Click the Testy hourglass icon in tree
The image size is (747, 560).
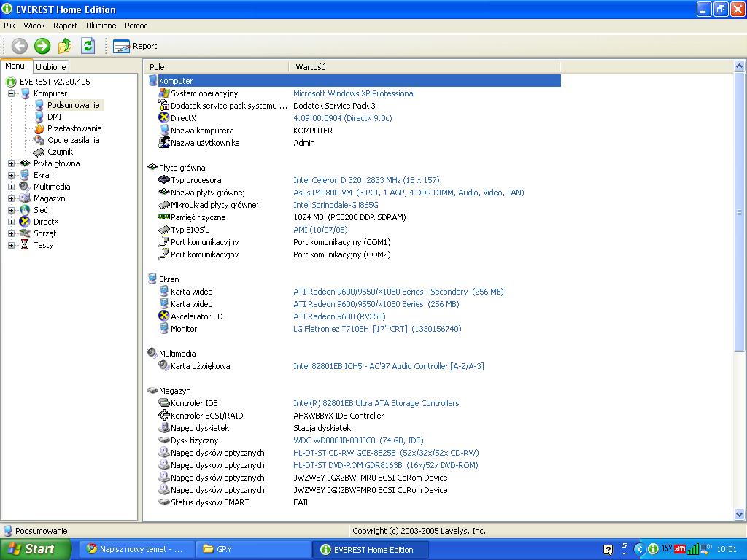[x=25, y=245]
